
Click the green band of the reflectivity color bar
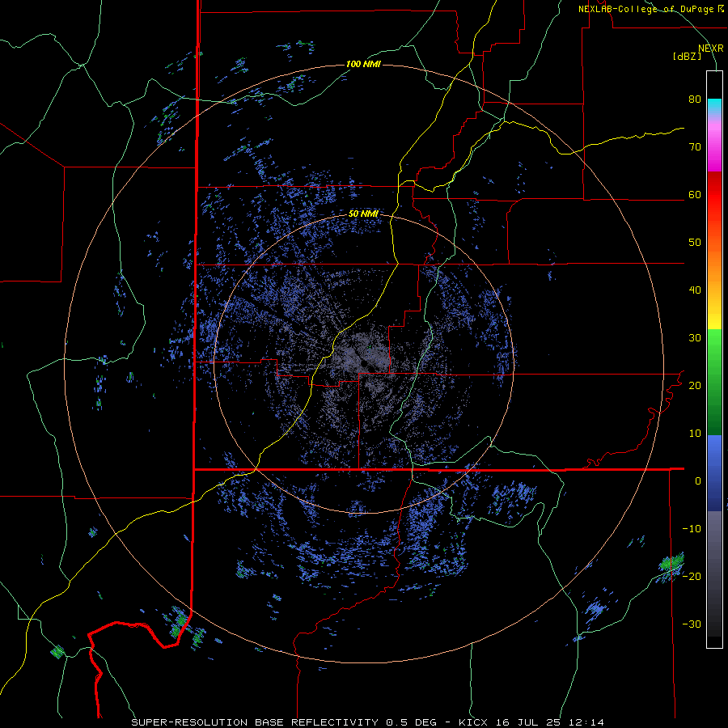click(x=714, y=383)
